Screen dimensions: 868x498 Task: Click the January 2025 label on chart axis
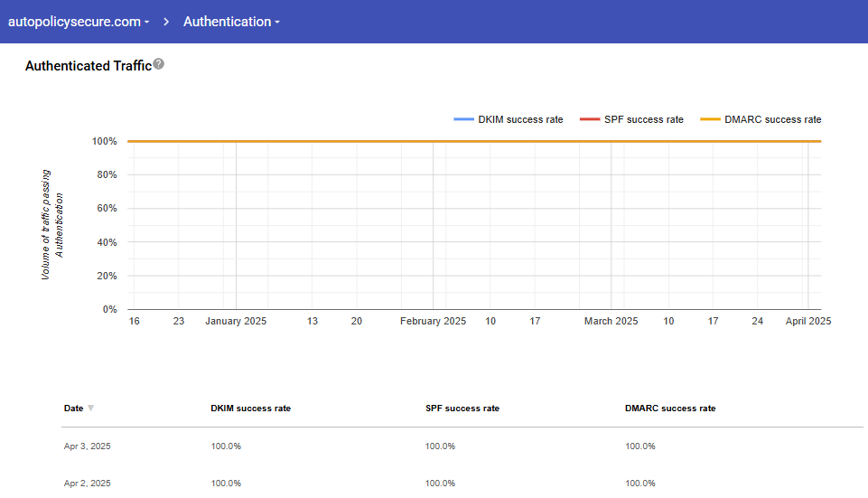tap(236, 321)
